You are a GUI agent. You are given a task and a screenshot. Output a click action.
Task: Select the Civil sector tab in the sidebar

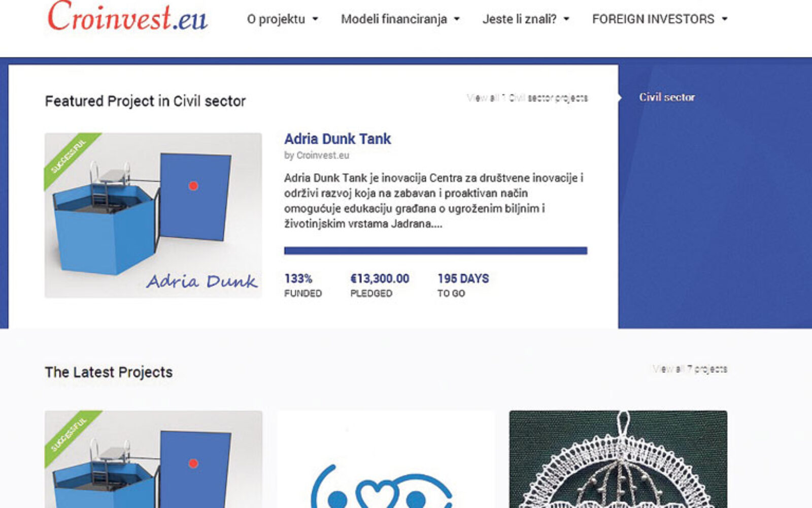(x=666, y=97)
